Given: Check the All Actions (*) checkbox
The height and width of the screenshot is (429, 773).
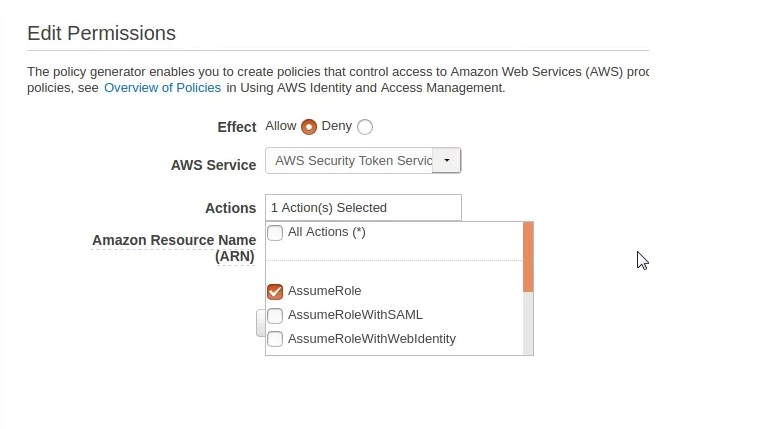Looking at the screenshot, I should (x=275, y=233).
